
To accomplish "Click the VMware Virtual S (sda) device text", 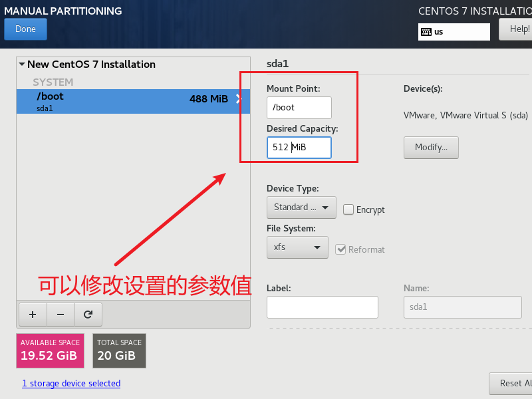I will [x=465, y=115].
